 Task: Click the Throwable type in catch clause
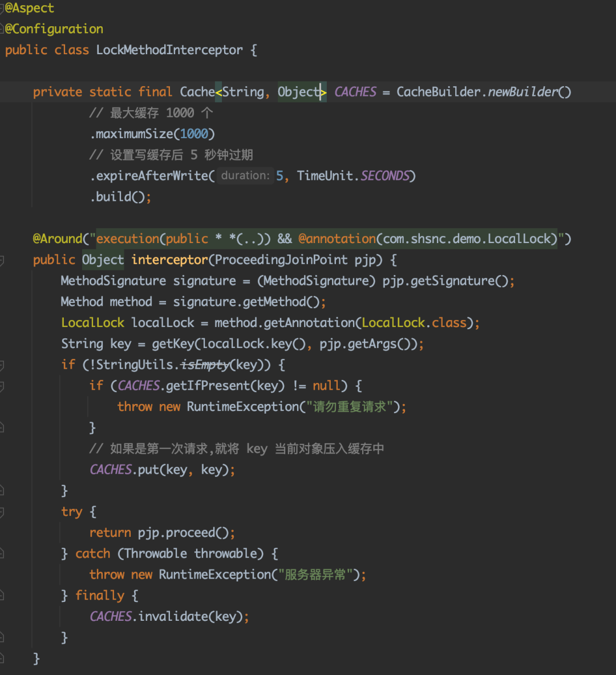[x=156, y=553]
